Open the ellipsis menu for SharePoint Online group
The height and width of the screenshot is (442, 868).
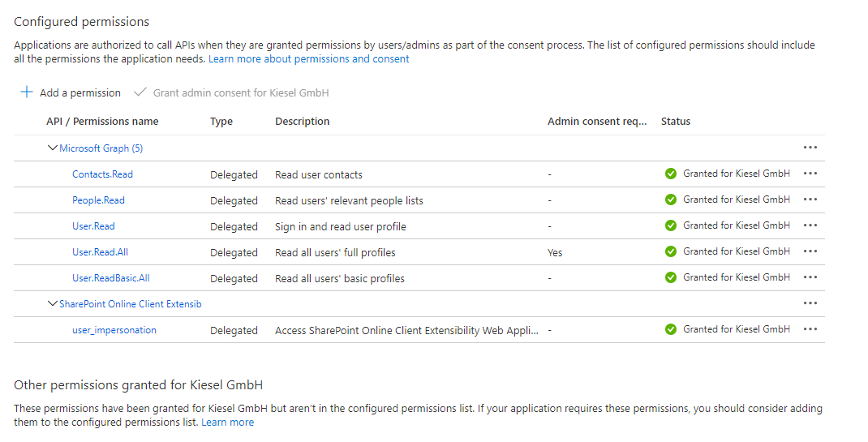coord(810,303)
